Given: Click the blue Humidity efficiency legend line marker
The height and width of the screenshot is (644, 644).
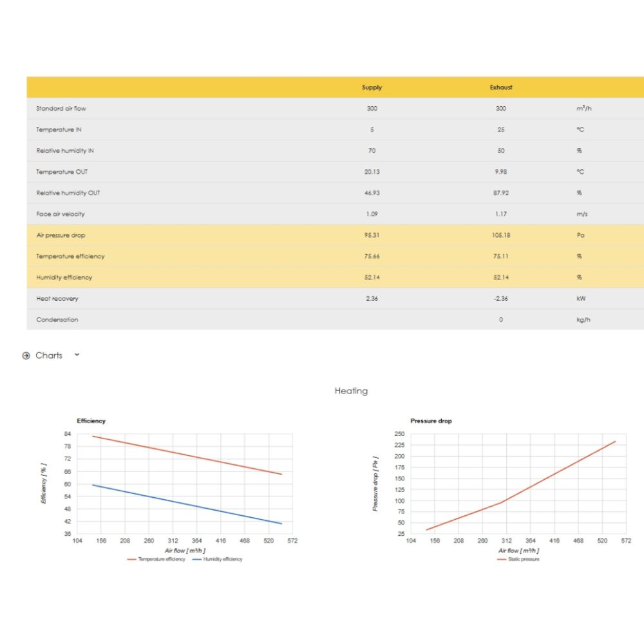Looking at the screenshot, I should 197,559.
